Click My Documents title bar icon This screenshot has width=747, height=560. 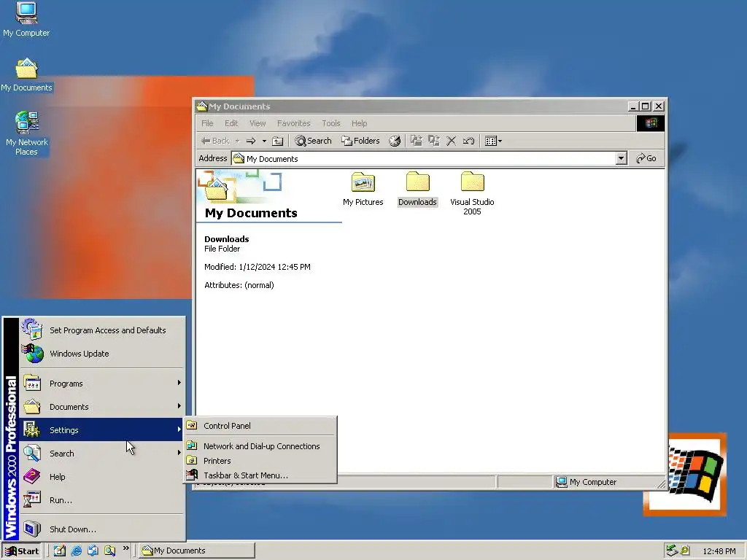point(202,106)
